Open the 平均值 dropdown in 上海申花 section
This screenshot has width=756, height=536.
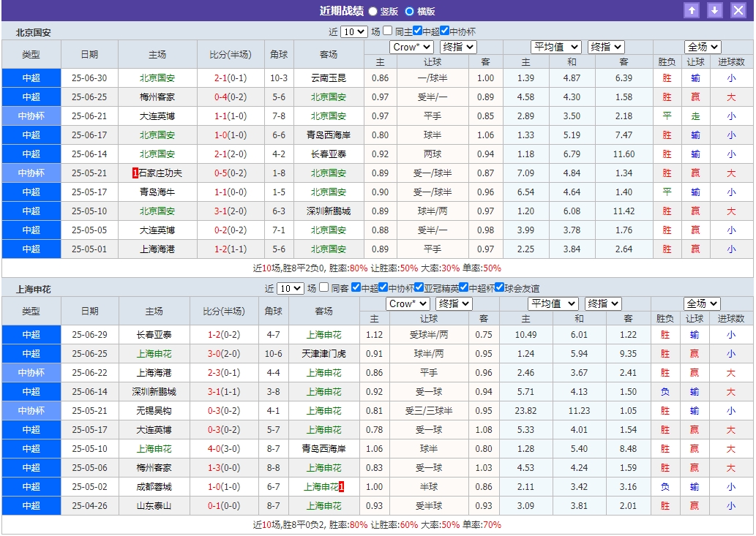[553, 303]
